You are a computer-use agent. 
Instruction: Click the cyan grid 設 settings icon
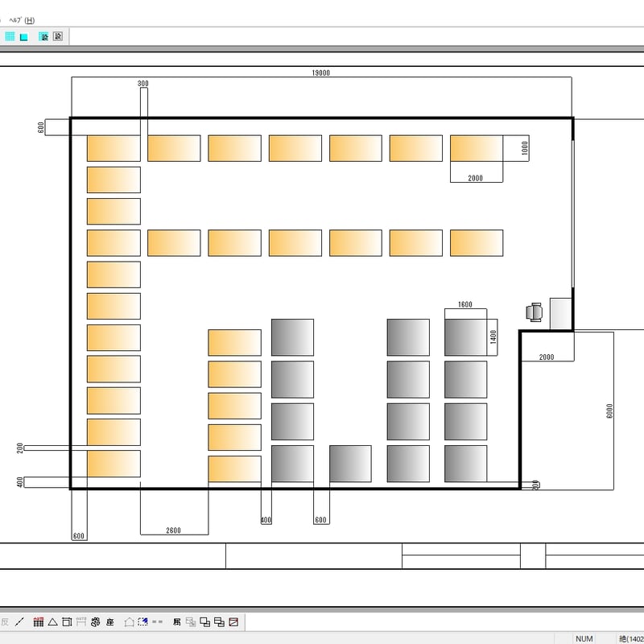pos(43,36)
